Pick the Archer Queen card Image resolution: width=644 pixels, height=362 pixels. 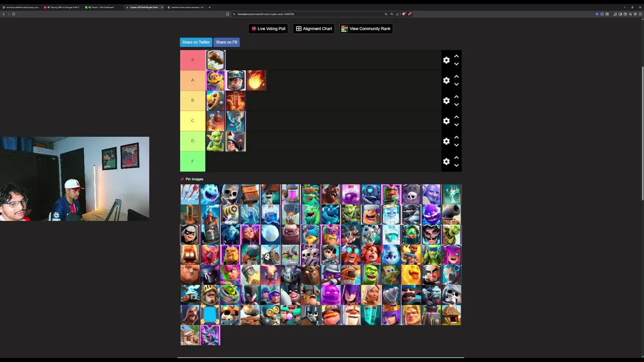391,315
